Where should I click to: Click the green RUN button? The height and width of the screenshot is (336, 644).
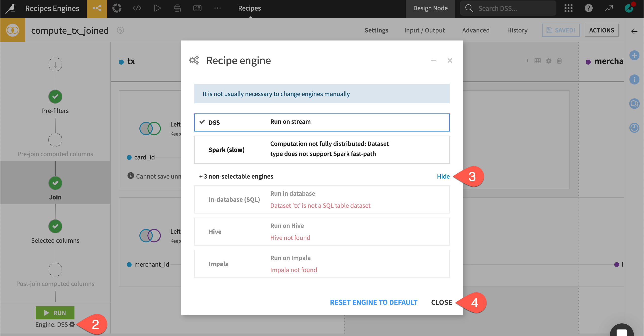click(55, 313)
